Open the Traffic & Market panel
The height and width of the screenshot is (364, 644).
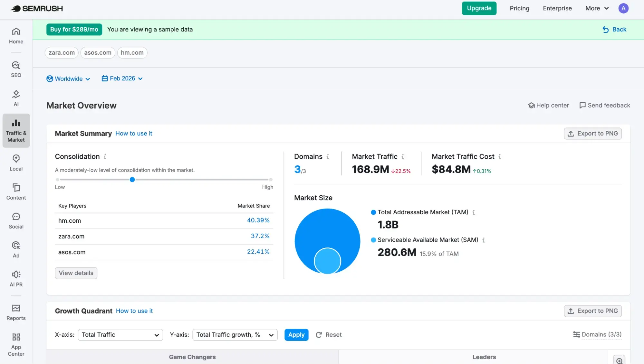[x=16, y=130]
